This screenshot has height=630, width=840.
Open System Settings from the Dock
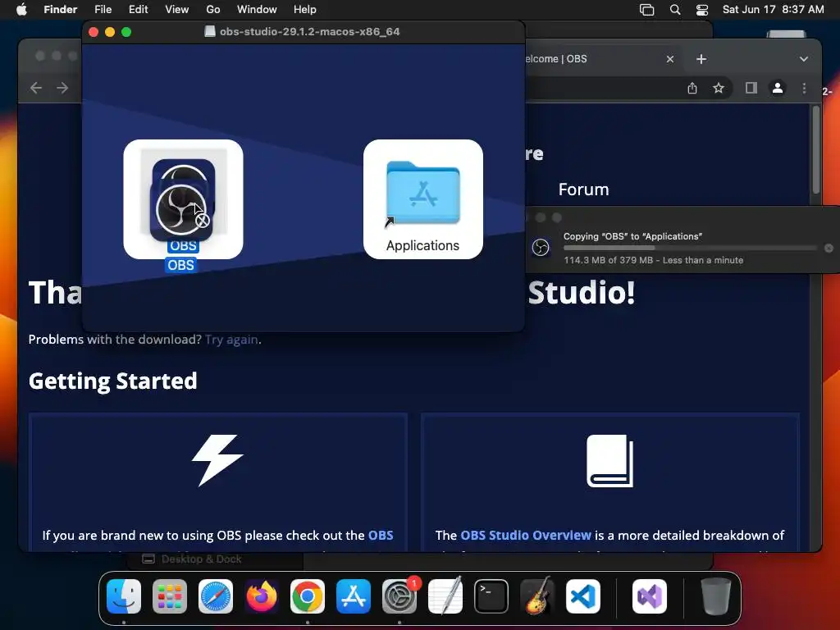(x=399, y=596)
